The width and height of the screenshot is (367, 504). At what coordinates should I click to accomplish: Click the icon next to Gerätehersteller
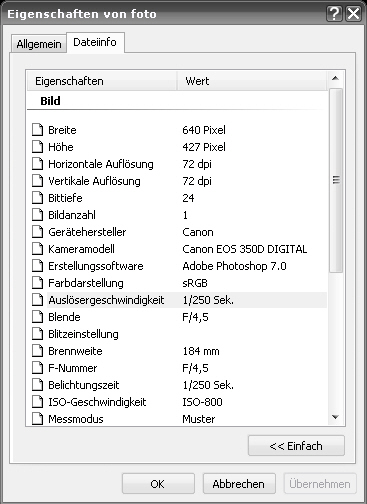38,232
